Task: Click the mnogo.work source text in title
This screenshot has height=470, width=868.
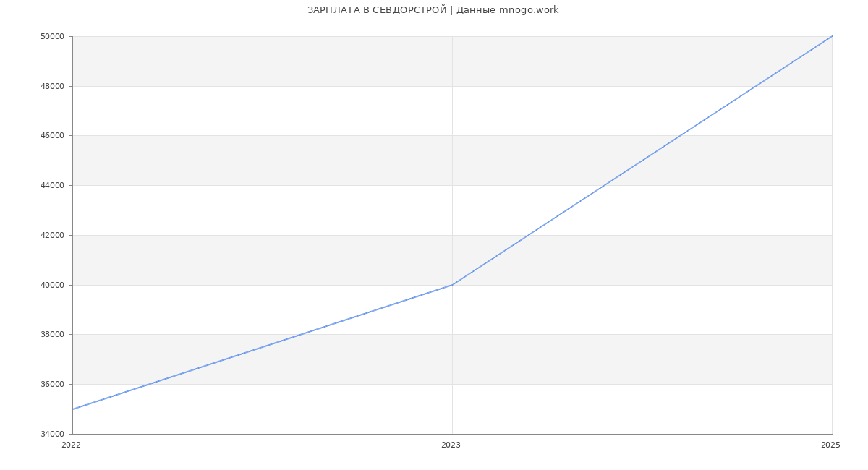Action: click(529, 10)
